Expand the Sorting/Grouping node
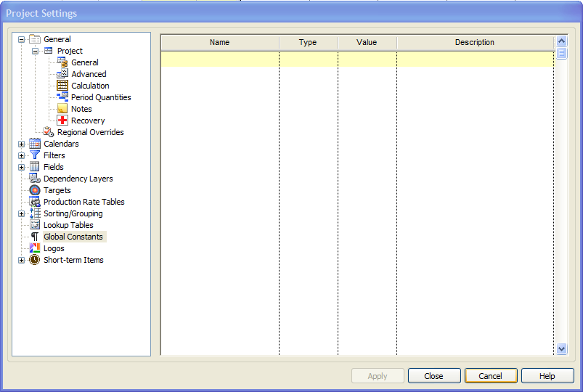583x392 pixels. click(x=21, y=213)
